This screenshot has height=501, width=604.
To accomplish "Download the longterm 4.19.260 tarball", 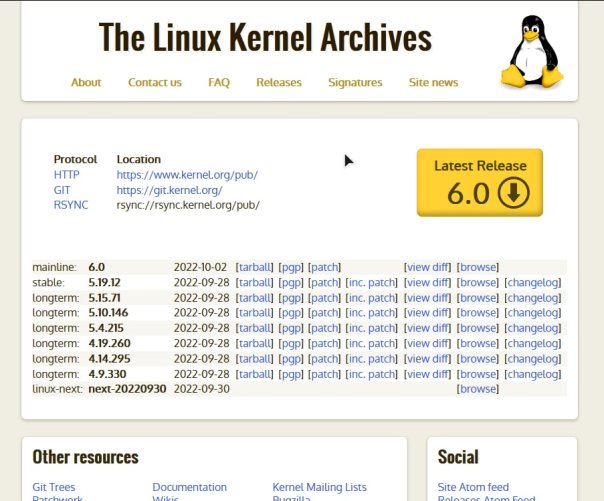I will click(254, 343).
